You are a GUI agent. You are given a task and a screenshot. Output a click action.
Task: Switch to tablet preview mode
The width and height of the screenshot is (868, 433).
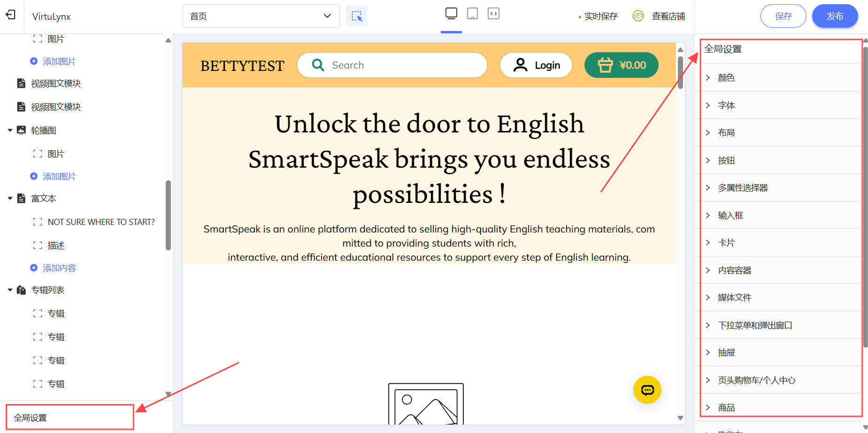coord(473,14)
